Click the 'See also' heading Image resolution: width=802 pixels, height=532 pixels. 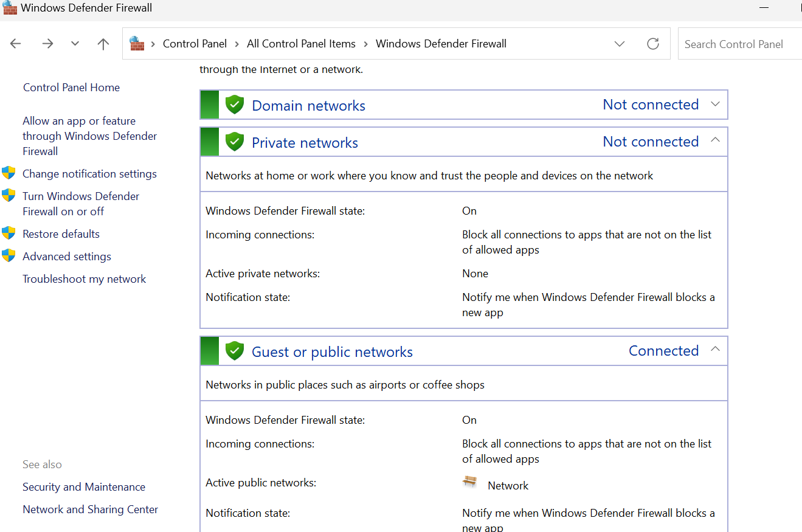(42, 465)
